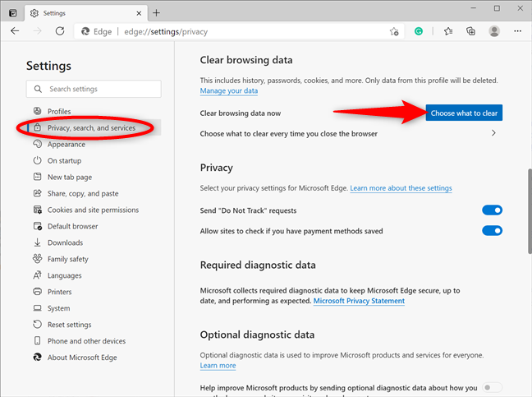Open Printers settings label
The height and width of the screenshot is (397, 532).
pos(59,292)
